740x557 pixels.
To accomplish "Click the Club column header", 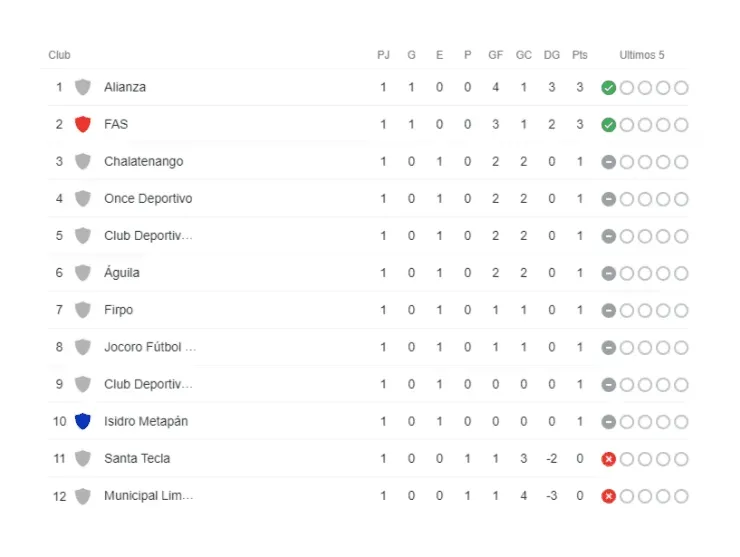I will pyautogui.click(x=59, y=55).
